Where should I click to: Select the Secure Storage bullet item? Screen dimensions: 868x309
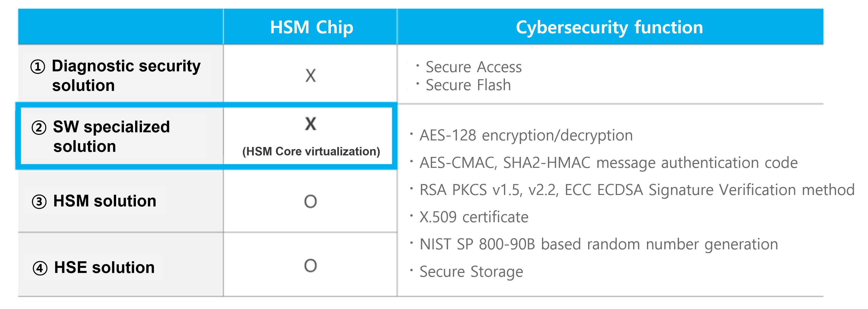coord(471,272)
